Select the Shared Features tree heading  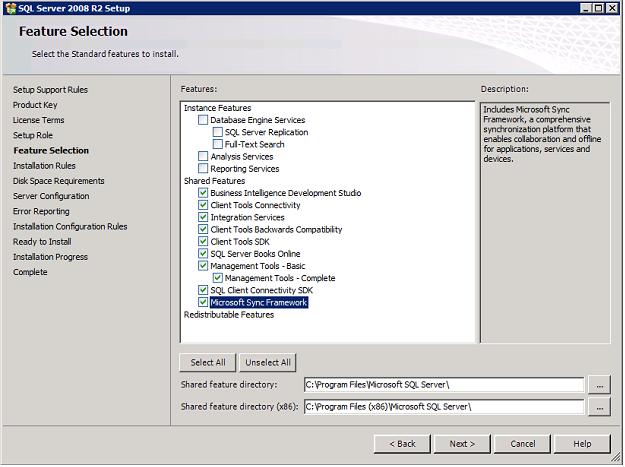214,181
